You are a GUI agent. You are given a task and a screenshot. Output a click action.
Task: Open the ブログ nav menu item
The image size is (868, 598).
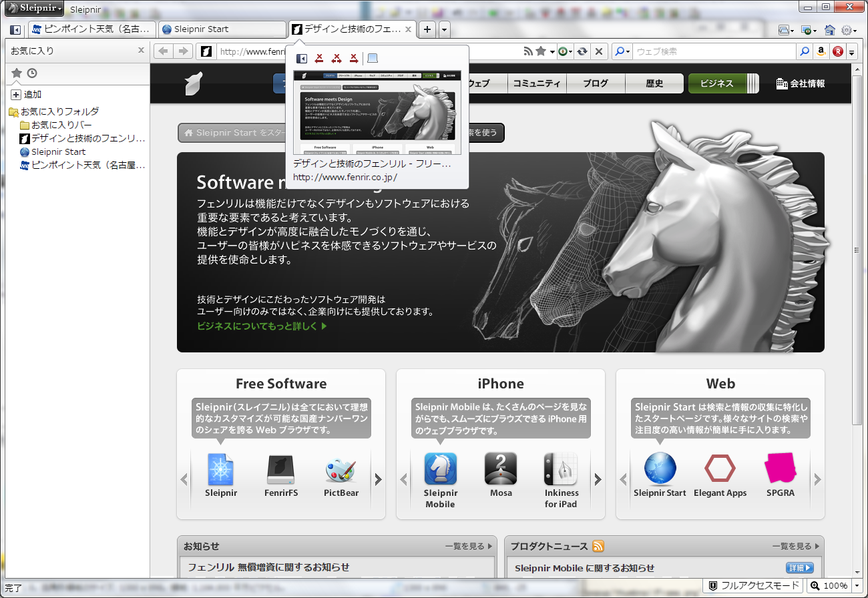tap(596, 83)
